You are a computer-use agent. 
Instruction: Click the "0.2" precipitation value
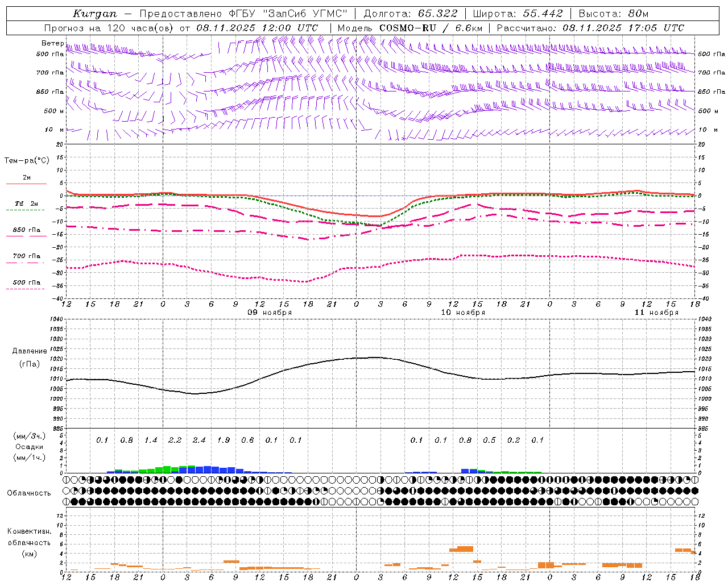pyautogui.click(x=514, y=440)
